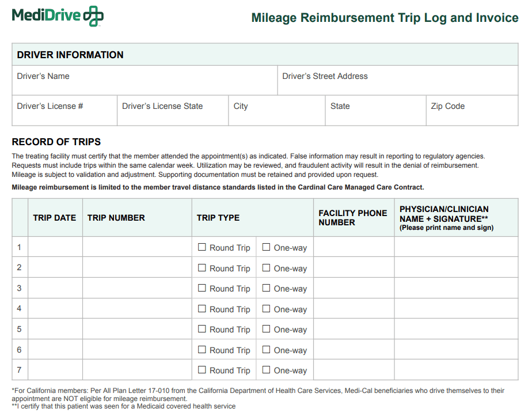Click the RECORD OF TRIPS heading
532x416 pixels.
56,142
